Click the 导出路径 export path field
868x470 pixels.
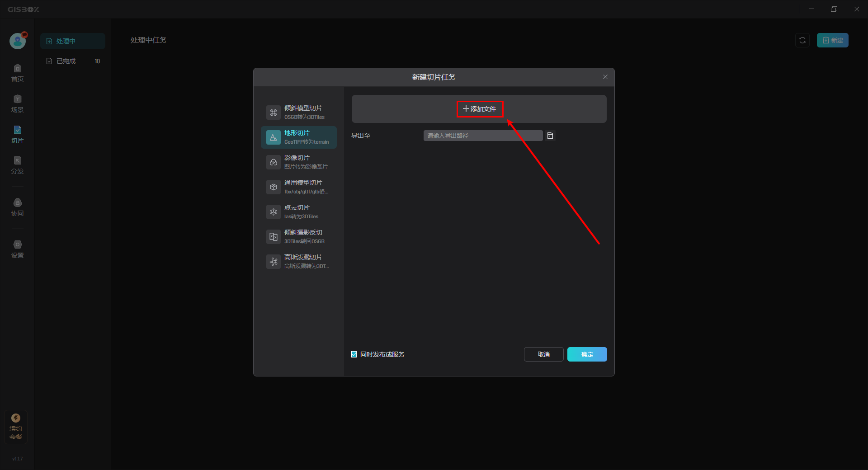[483, 136]
